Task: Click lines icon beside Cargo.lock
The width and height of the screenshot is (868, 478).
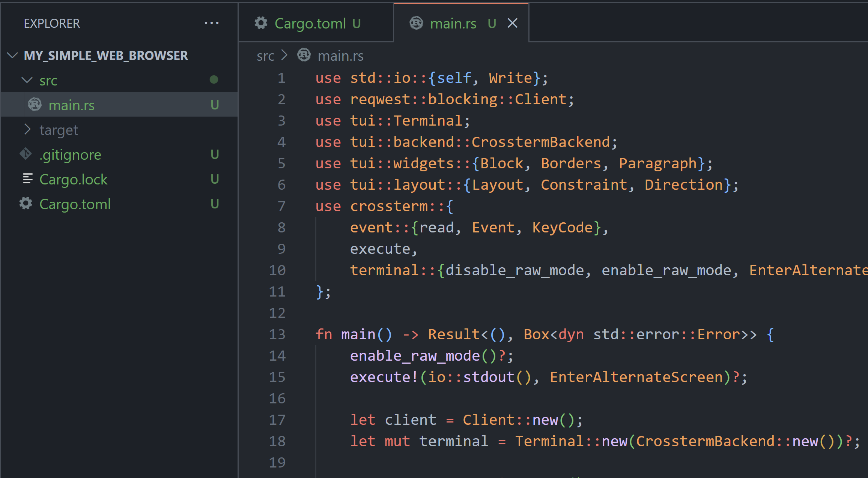Action: pyautogui.click(x=27, y=179)
